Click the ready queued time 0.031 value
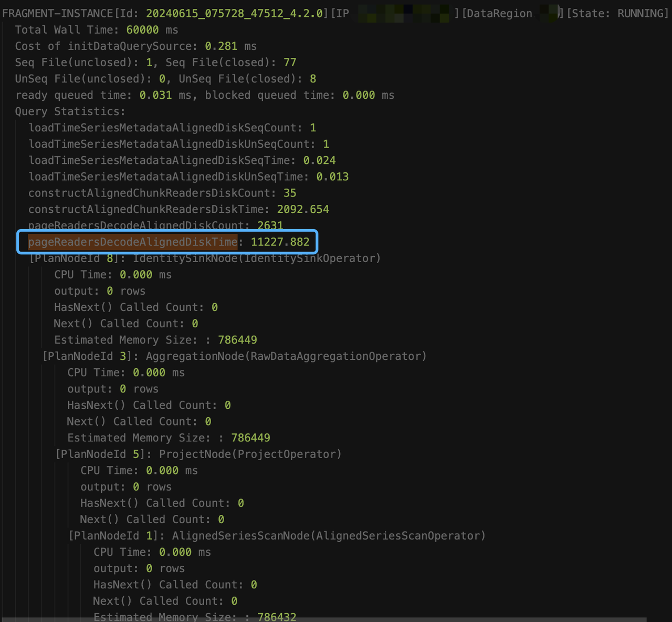672x622 pixels. click(155, 95)
